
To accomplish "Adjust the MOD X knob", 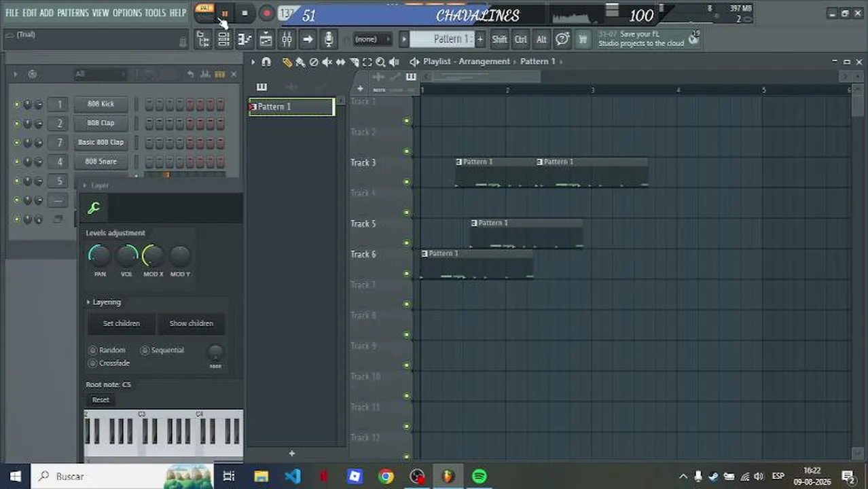I will point(153,256).
